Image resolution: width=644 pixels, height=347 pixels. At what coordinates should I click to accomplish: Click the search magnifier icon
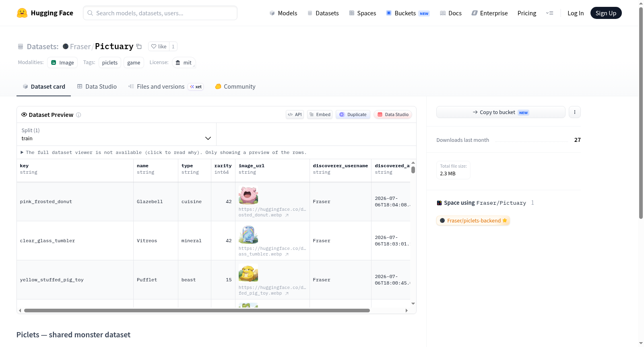[x=90, y=13]
